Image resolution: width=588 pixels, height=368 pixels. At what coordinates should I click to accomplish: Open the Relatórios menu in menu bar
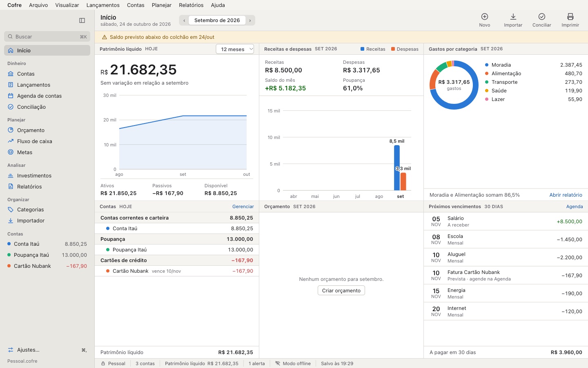coord(191,5)
